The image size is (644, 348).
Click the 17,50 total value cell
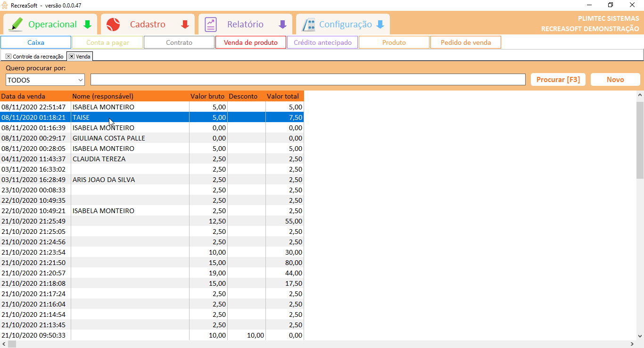pos(285,283)
